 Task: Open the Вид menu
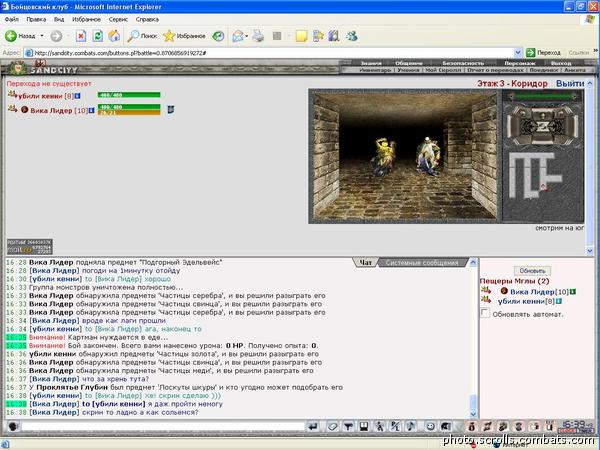[x=59, y=19]
